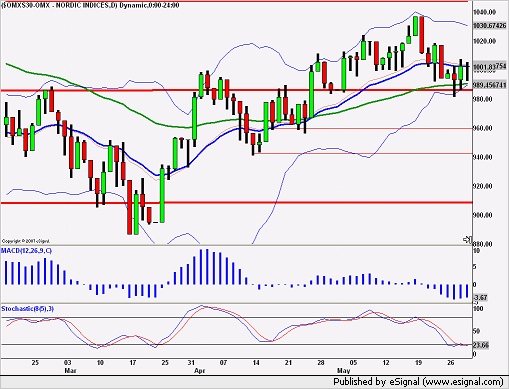Viewport: 509px width, 389px height.
Task: Click the May month label
Action: 343,371
